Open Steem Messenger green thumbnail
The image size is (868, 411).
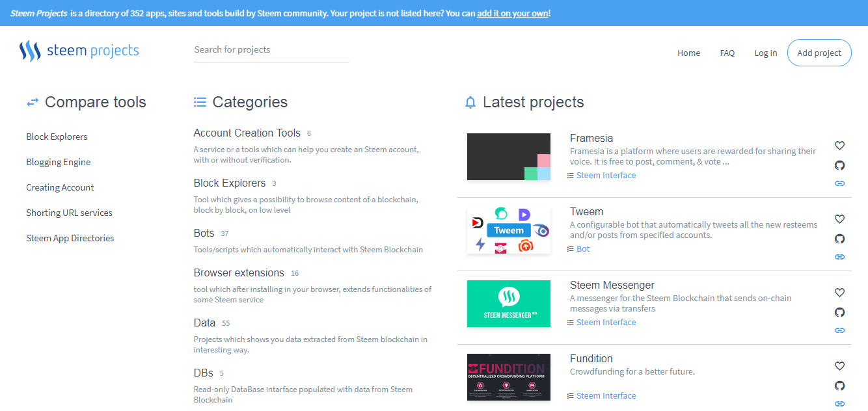[x=509, y=304]
